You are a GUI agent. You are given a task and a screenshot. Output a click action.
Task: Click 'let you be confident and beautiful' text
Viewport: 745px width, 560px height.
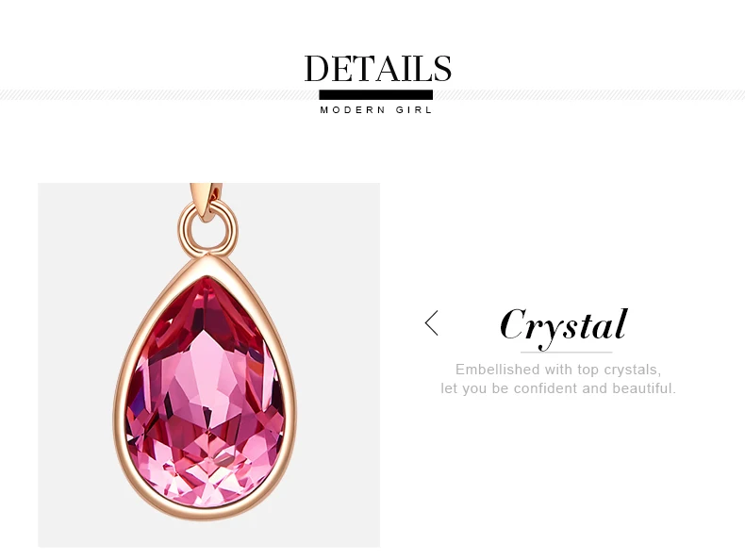pos(557,388)
